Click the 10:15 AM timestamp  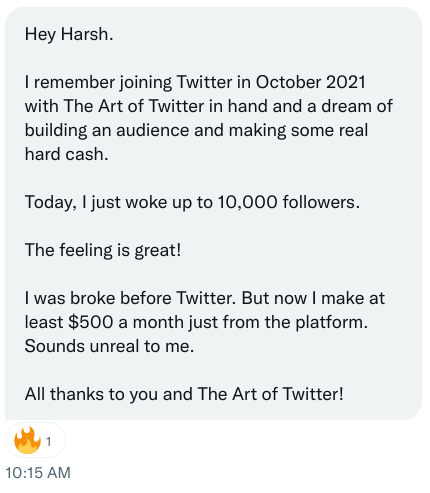(38, 473)
